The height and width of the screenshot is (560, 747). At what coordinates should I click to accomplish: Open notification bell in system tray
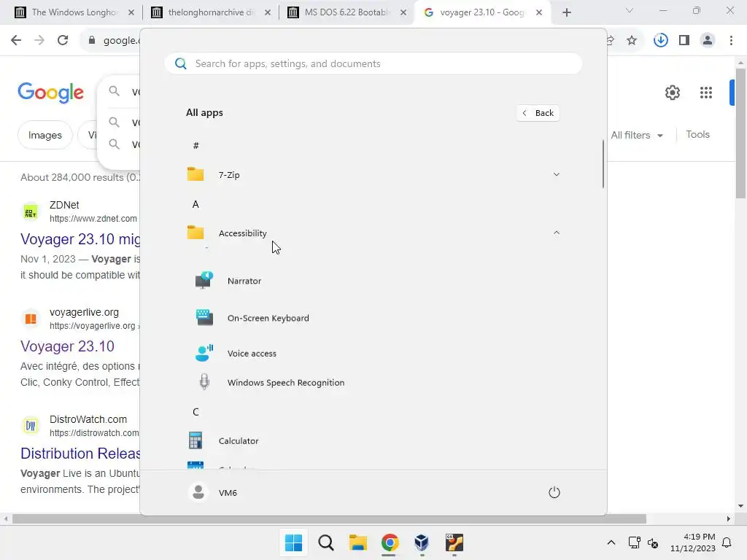click(x=727, y=542)
